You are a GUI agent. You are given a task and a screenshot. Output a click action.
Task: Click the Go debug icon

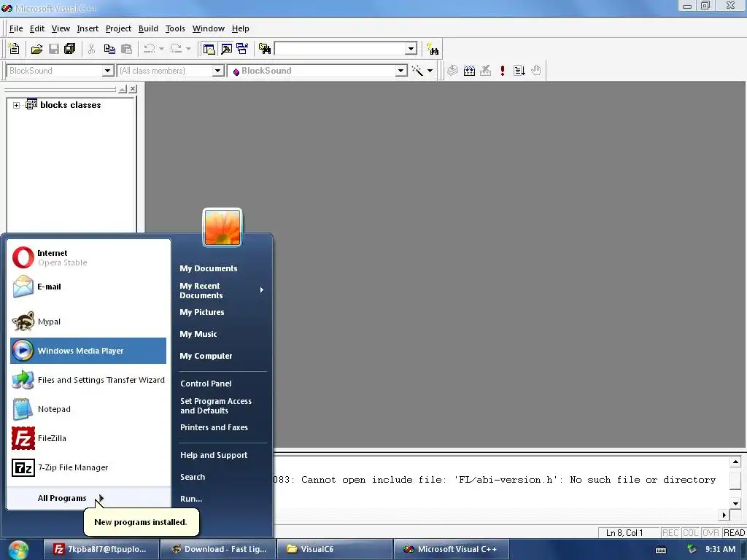pos(519,71)
